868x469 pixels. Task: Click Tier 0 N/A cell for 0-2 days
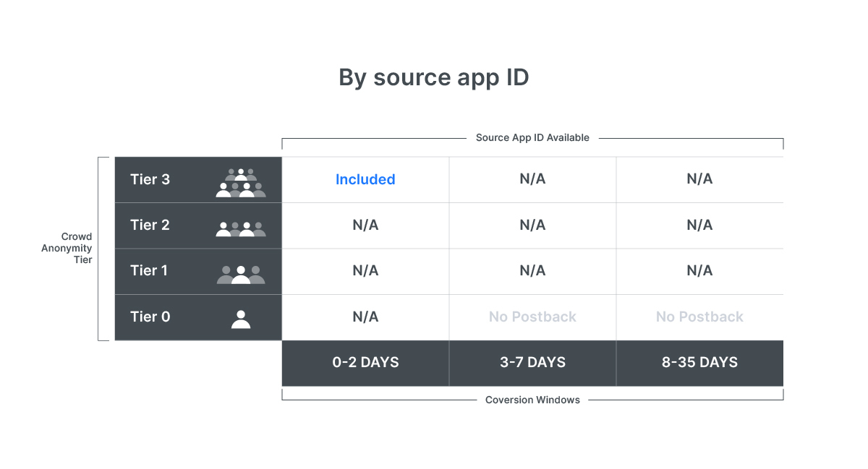click(x=365, y=317)
